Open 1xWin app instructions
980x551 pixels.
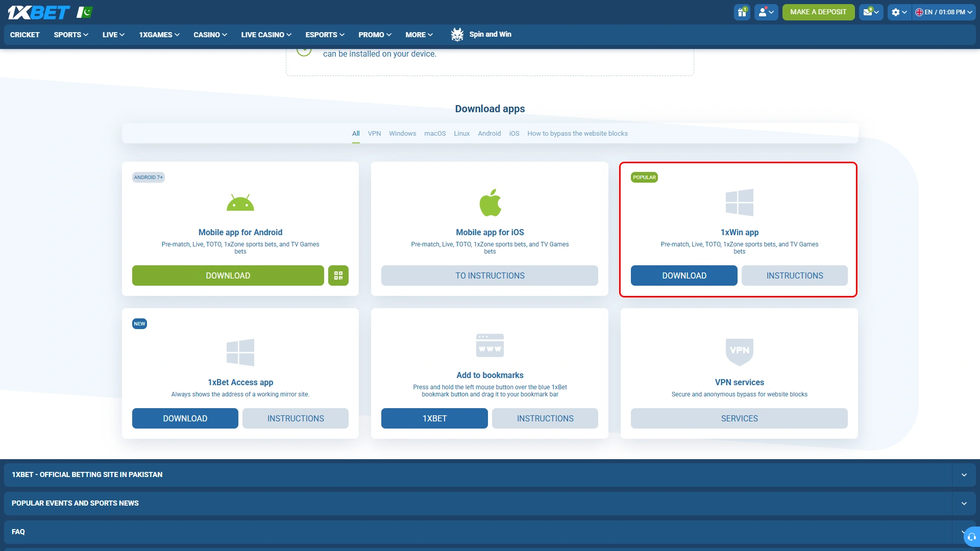pos(795,275)
